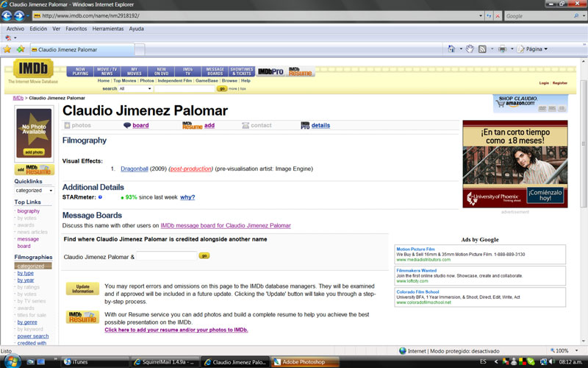Open the Quicklinks categorized dropdown
588x368 pixels.
pyautogui.click(x=34, y=191)
